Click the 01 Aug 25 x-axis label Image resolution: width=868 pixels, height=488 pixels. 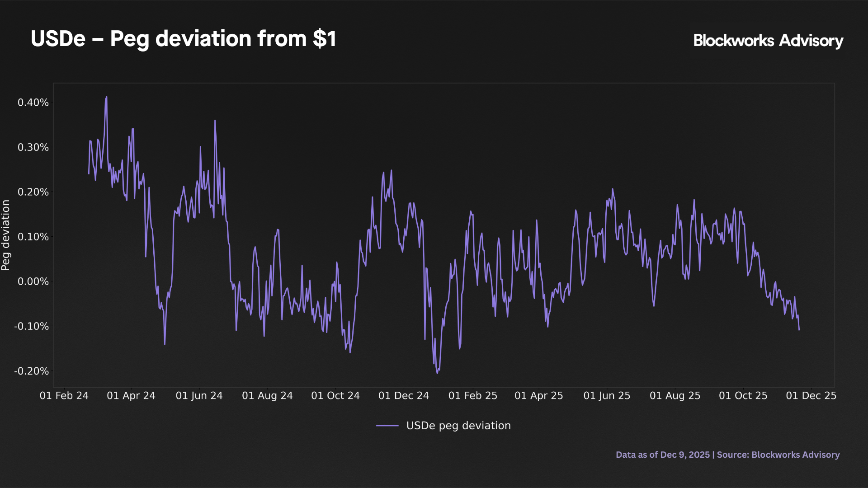tap(675, 396)
